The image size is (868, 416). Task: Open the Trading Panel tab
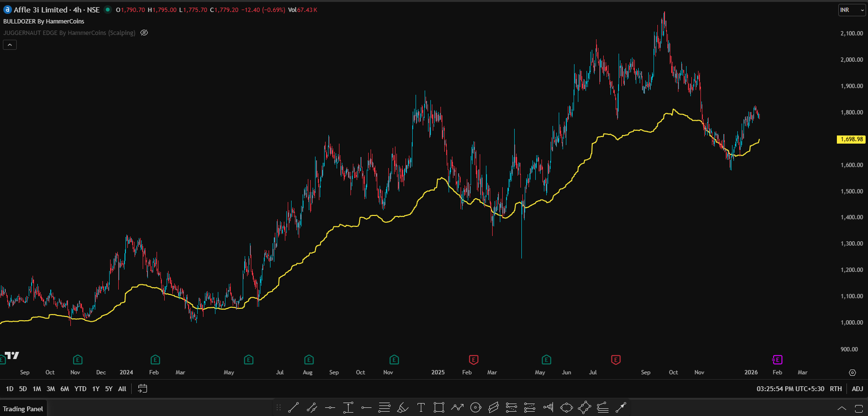(x=23, y=409)
